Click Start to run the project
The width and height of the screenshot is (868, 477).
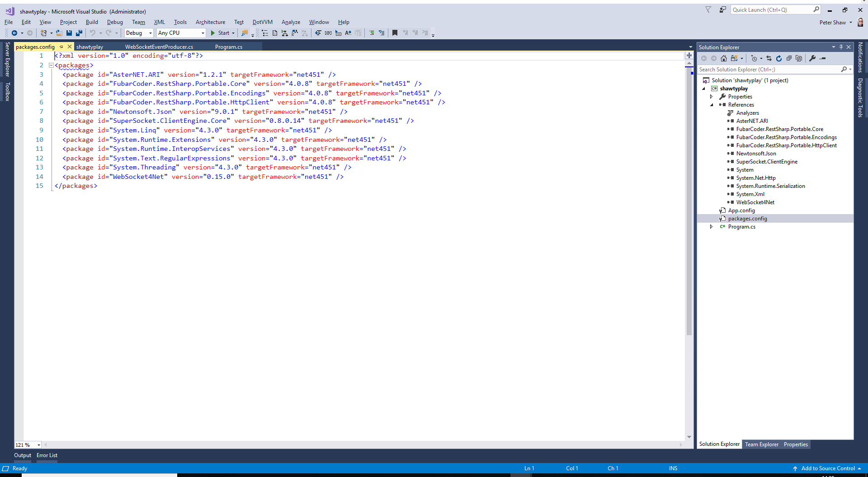222,33
